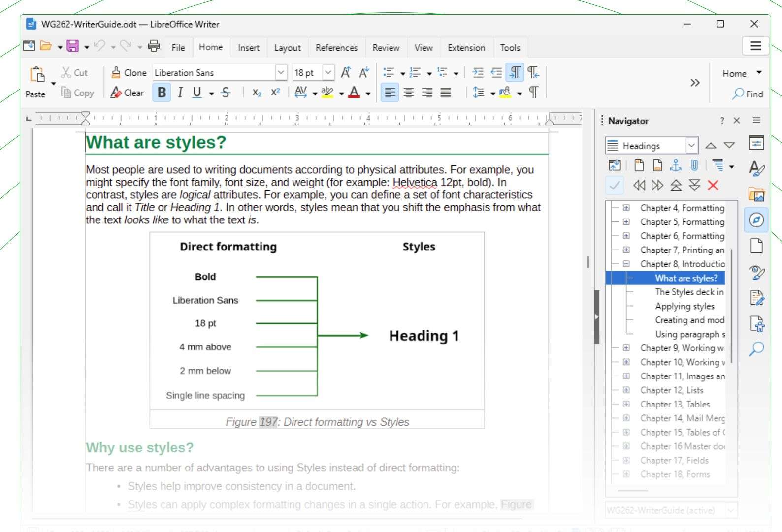Switch to the Review tab
The image size is (782, 532).
386,48
